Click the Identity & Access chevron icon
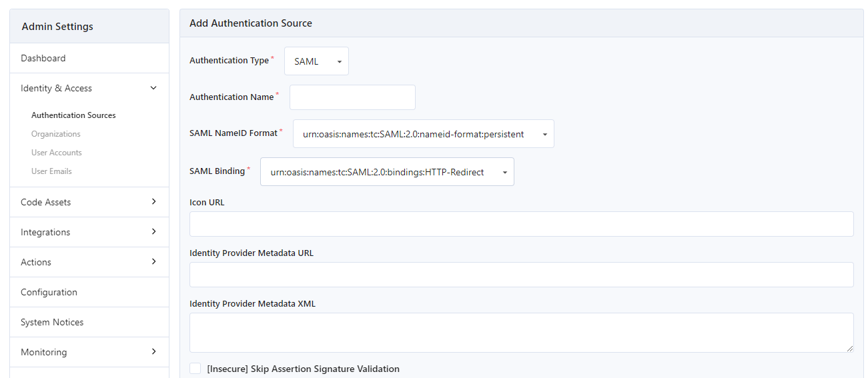This screenshot has height=378, width=868. pyautogui.click(x=153, y=88)
